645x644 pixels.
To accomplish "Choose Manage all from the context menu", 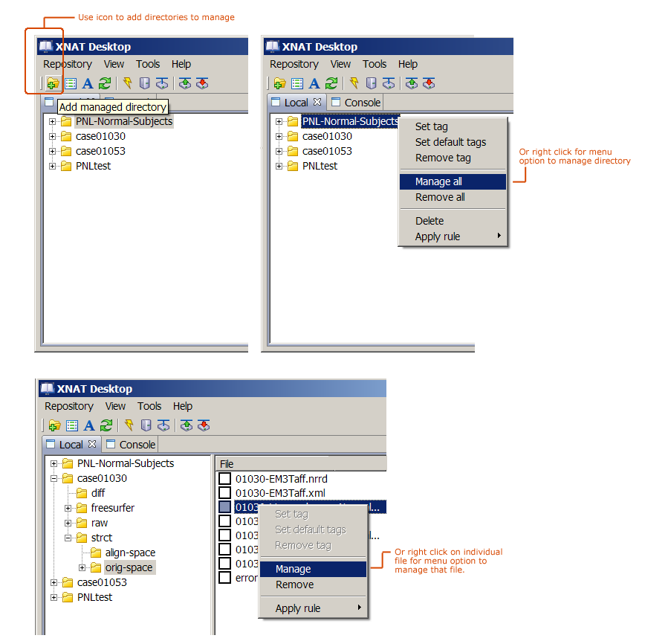I will [438, 181].
